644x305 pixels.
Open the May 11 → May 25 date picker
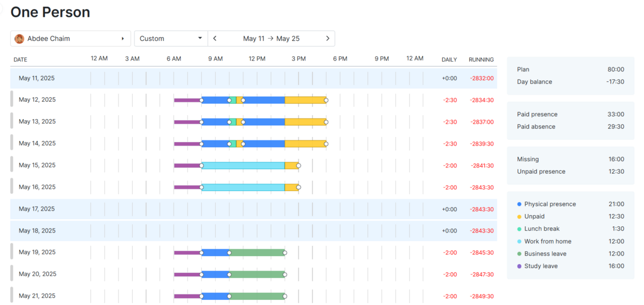click(271, 39)
